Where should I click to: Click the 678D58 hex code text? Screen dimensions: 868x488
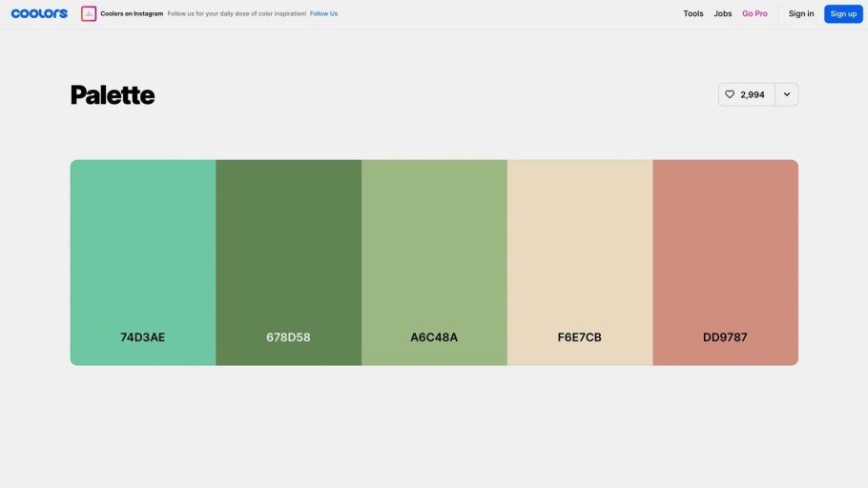(288, 337)
